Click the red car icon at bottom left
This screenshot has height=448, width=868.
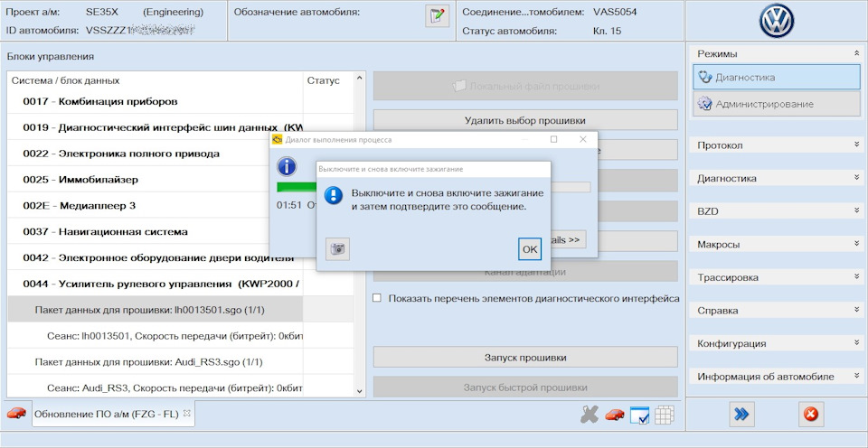[16, 413]
